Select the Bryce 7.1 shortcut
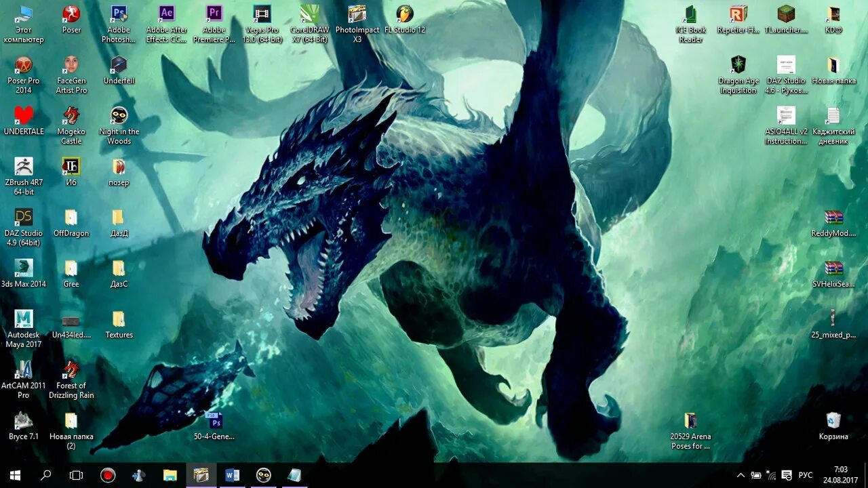The image size is (868, 488). coord(24,426)
